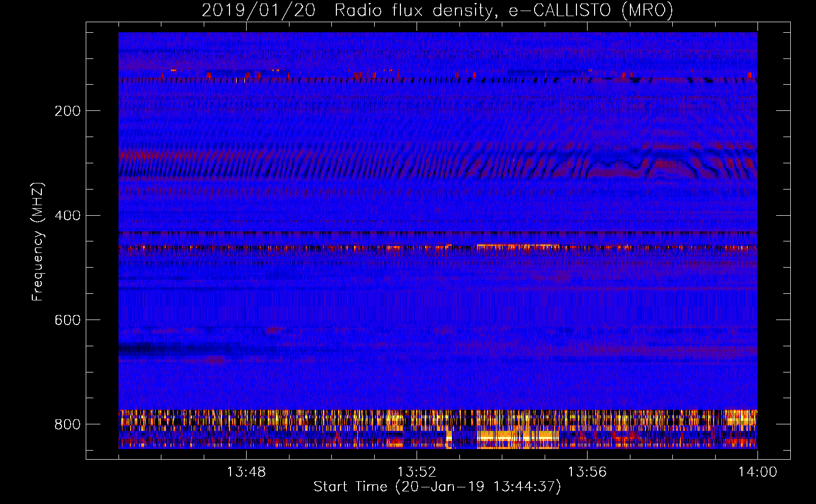Click the "13:52" time tick label
The width and height of the screenshot is (816, 504).
point(417,472)
